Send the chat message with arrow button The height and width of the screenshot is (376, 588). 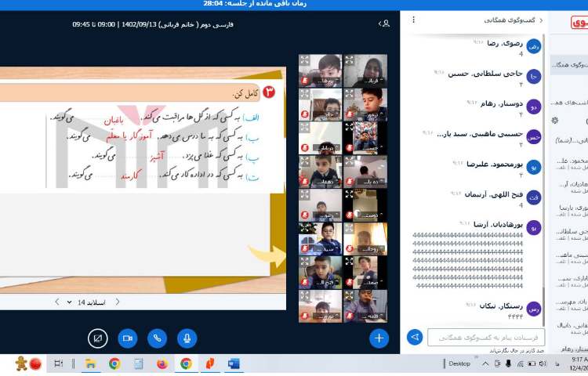pos(415,337)
